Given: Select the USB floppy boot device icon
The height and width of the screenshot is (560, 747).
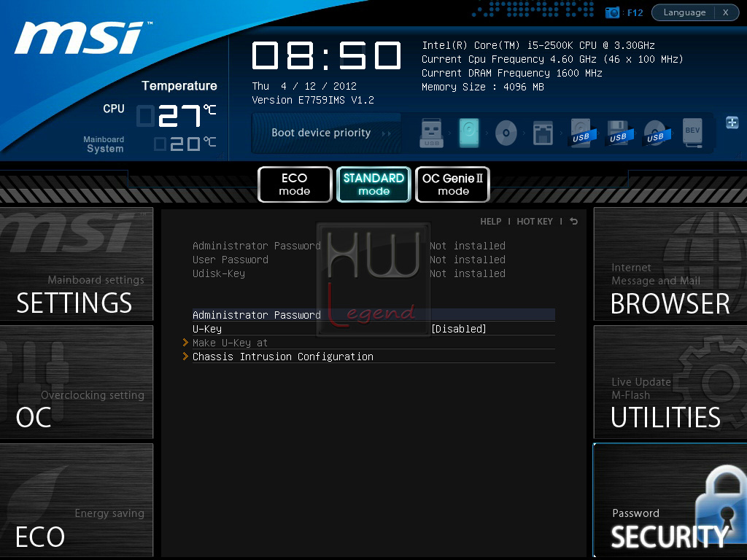Looking at the screenshot, I should tap(619, 133).
